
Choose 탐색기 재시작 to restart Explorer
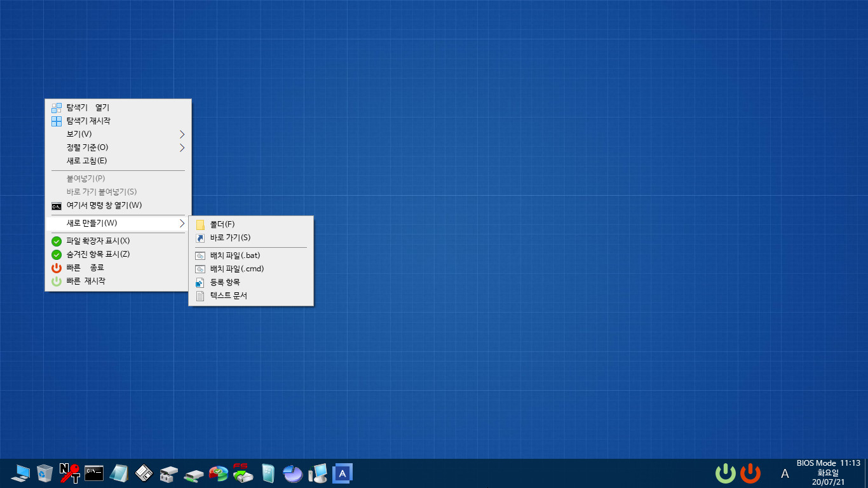pos(118,121)
